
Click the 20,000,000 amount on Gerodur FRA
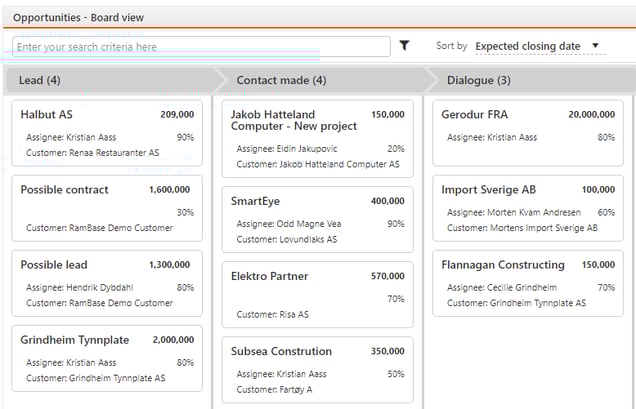[591, 114]
